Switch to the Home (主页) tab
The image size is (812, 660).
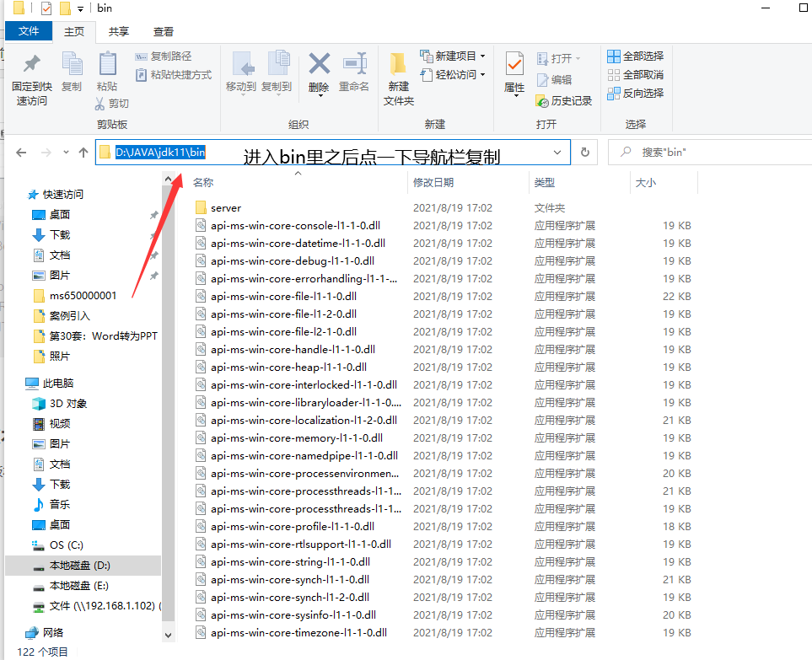pyautogui.click(x=74, y=31)
